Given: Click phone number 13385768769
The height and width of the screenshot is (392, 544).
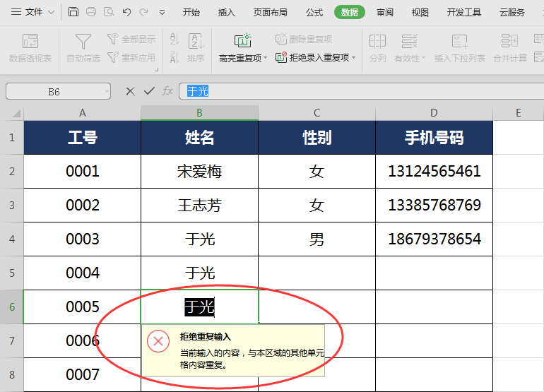Looking at the screenshot, I should [434, 206].
